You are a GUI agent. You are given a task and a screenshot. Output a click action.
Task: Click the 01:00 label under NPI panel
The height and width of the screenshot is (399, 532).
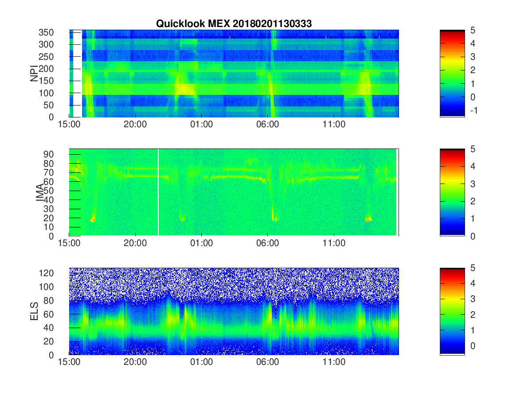pos(201,125)
